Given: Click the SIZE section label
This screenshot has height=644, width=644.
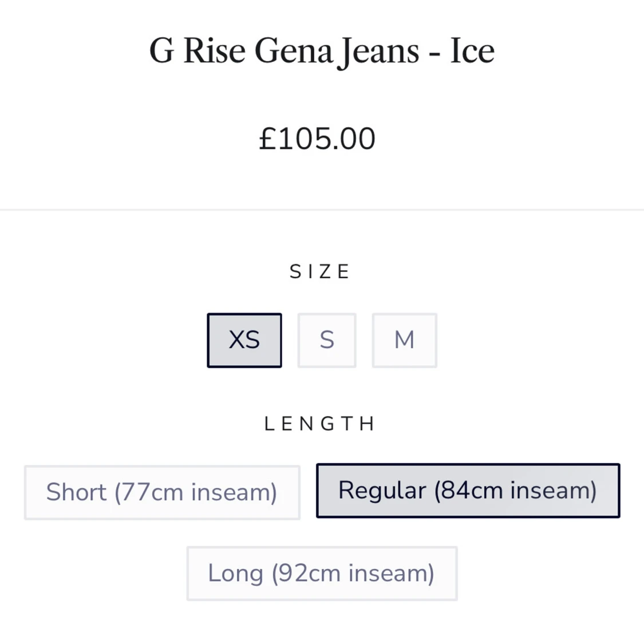Looking at the screenshot, I should click(320, 271).
